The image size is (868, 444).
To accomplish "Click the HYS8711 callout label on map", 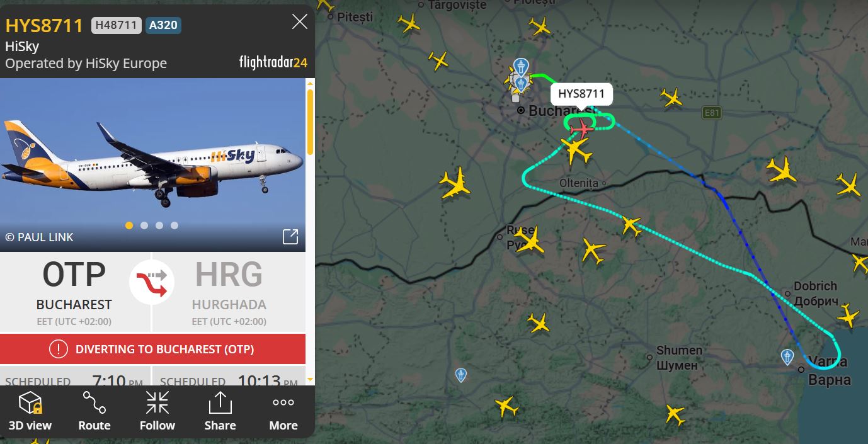I will (x=581, y=94).
